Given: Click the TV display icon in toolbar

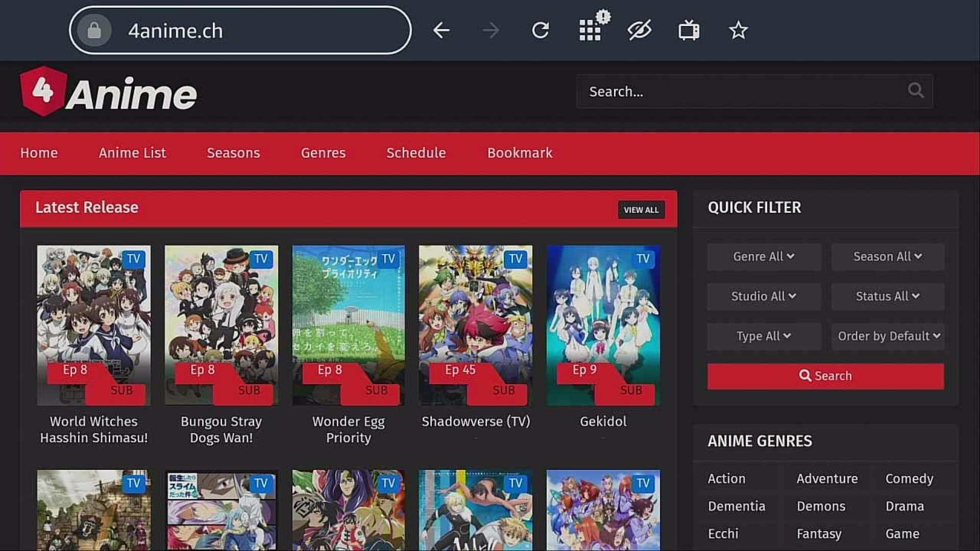Looking at the screenshot, I should click(x=689, y=30).
